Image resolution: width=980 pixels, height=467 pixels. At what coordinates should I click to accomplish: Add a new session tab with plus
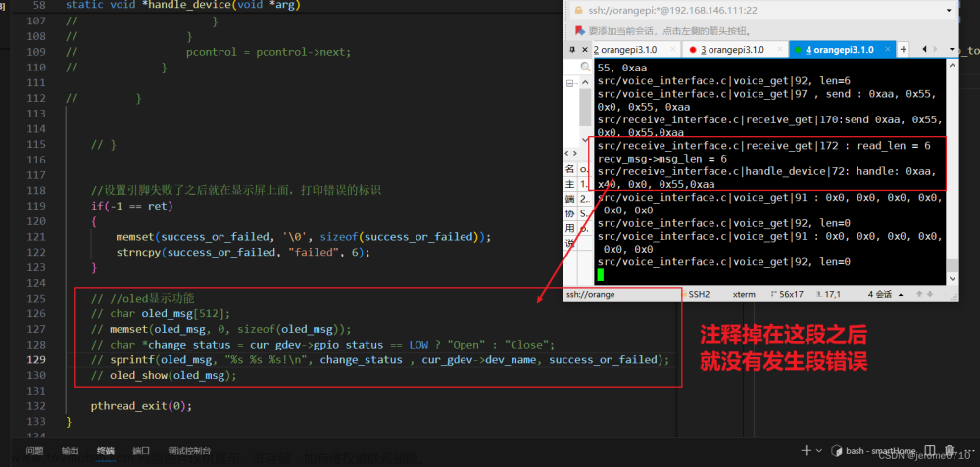pyautogui.click(x=903, y=49)
